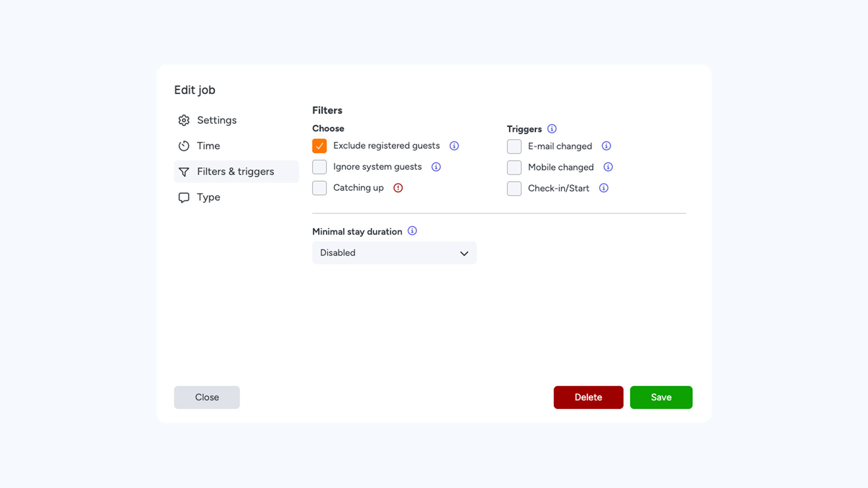Image resolution: width=868 pixels, height=488 pixels.
Task: Show info for Mobile changed trigger
Action: tap(608, 167)
